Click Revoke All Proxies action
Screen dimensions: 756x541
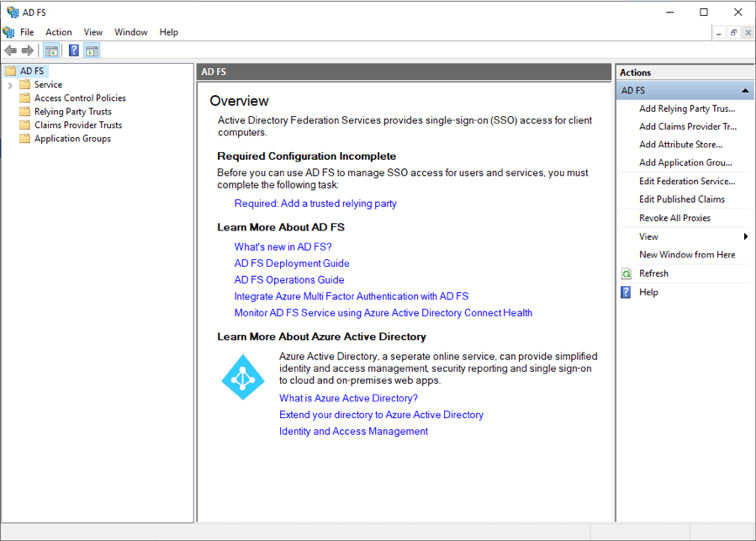click(674, 218)
